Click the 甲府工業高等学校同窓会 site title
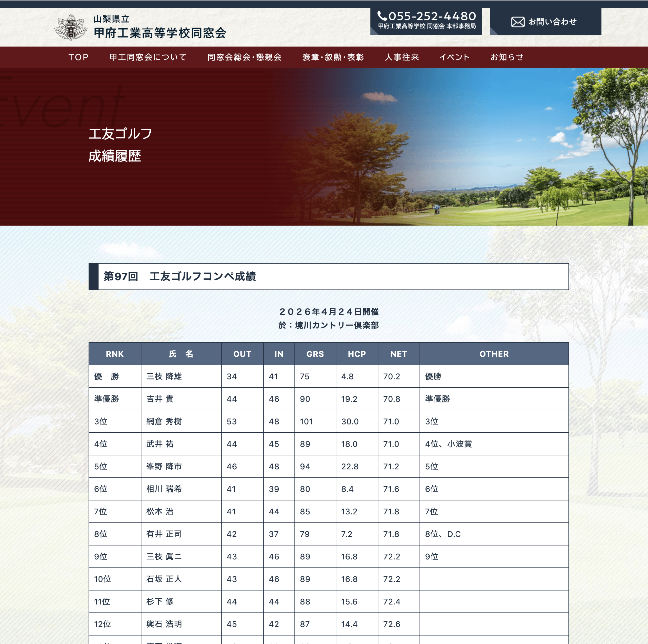This screenshot has height=644, width=648. coord(160,33)
